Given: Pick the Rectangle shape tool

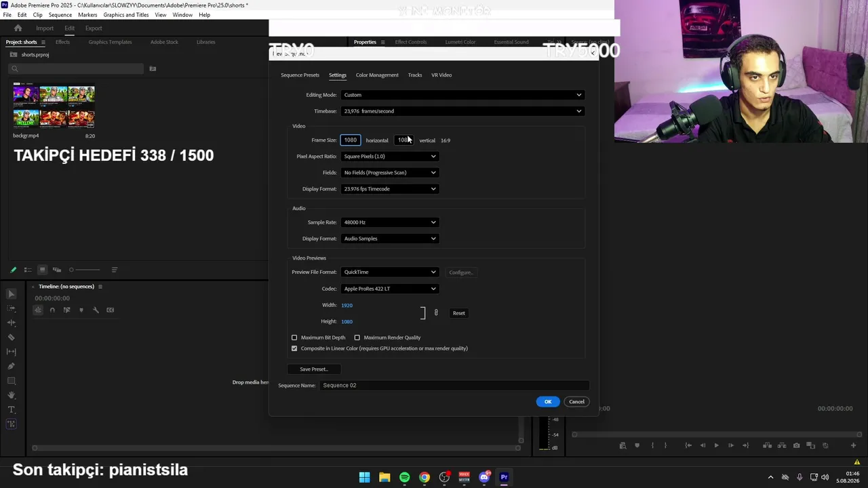Looking at the screenshot, I should tap(12, 381).
